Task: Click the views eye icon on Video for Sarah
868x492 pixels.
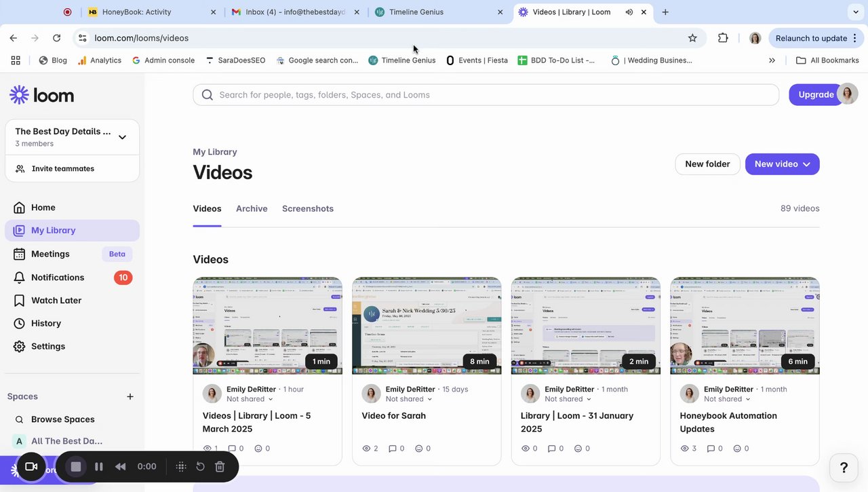Action: 366,449
